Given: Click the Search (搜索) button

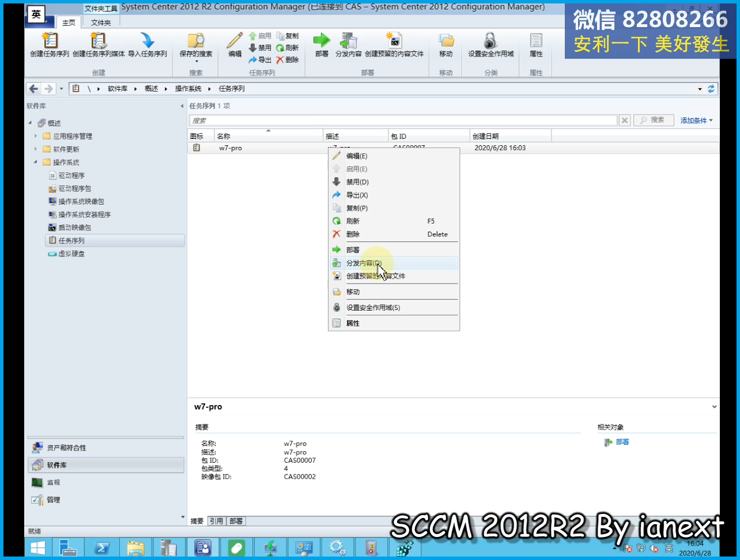Looking at the screenshot, I should coord(652,120).
